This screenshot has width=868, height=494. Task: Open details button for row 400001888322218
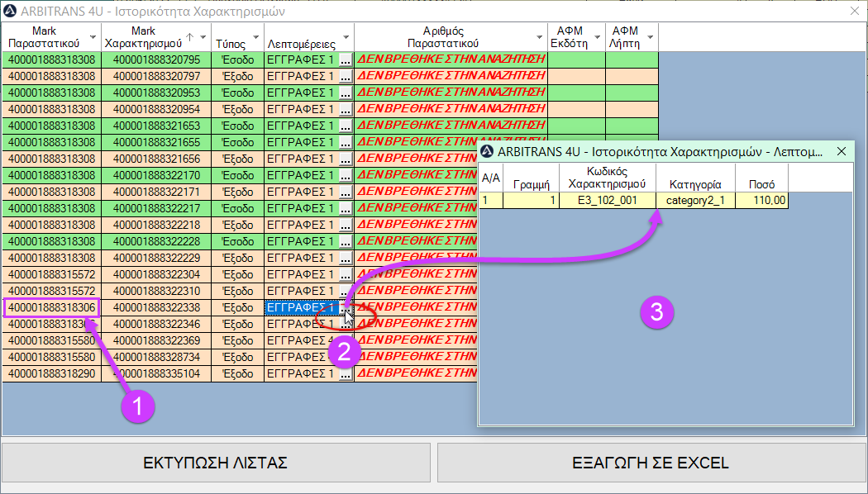(x=346, y=226)
